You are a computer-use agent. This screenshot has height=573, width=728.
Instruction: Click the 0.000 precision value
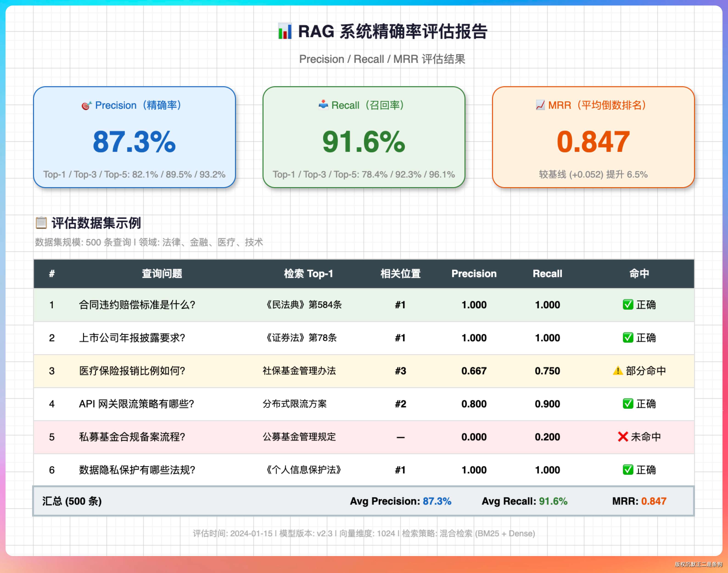click(474, 437)
